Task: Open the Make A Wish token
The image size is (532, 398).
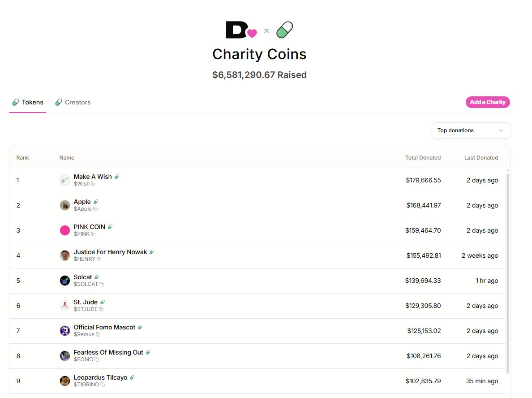Action: coord(93,177)
